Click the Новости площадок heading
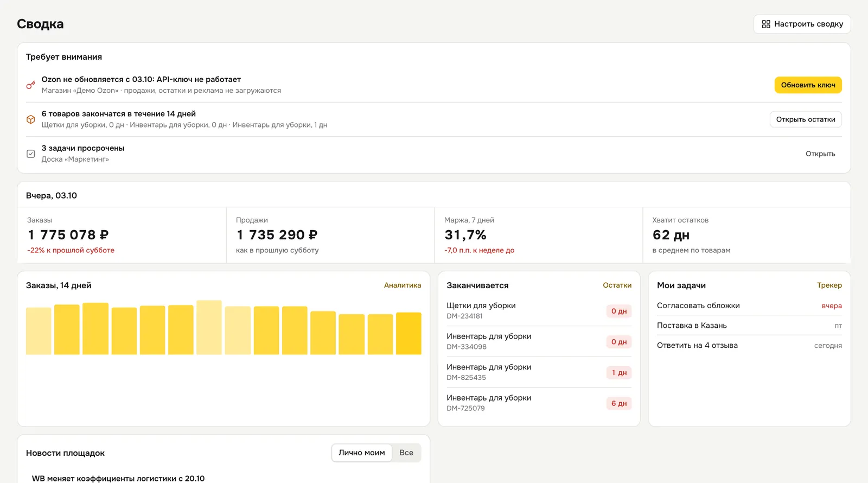The width and height of the screenshot is (868, 483). (65, 453)
